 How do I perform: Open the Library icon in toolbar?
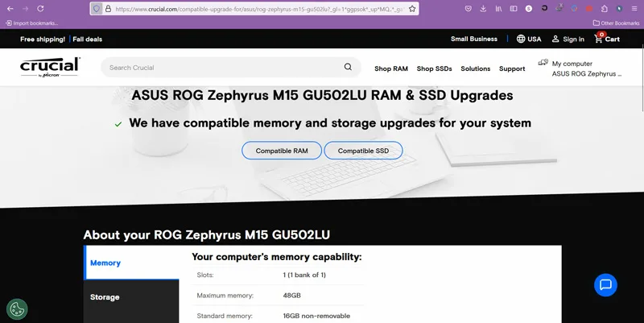coord(498,9)
